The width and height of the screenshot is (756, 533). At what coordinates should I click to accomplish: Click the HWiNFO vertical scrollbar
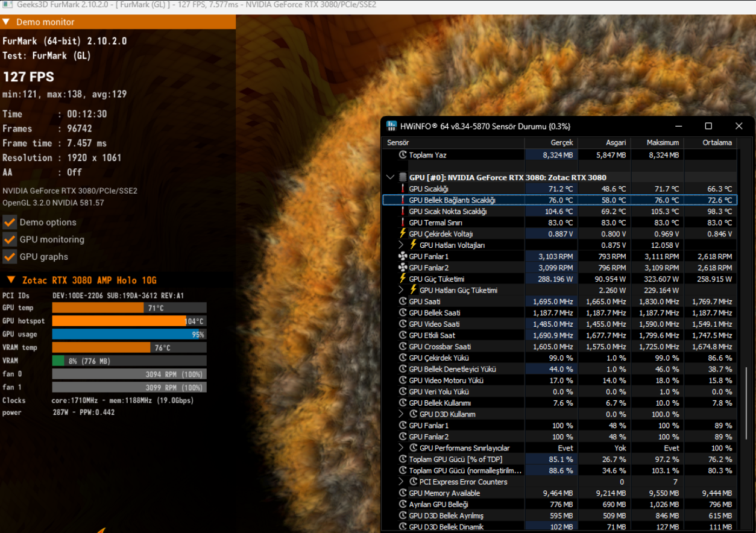(746, 403)
